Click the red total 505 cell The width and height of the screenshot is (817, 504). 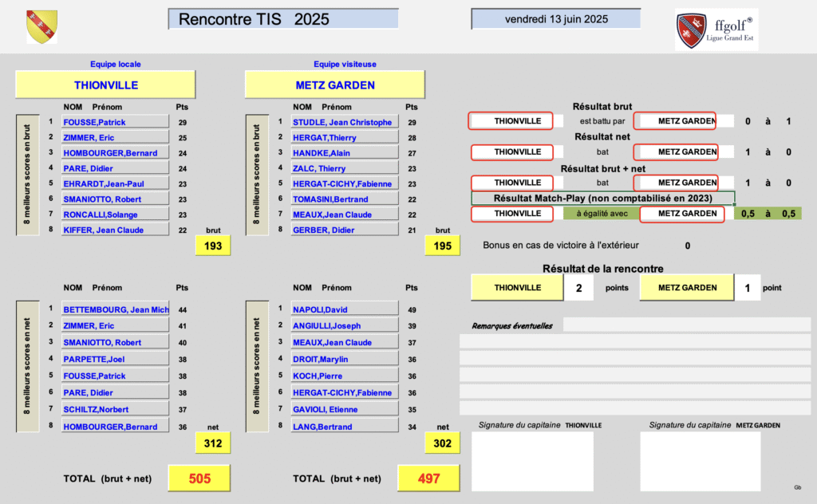(199, 478)
